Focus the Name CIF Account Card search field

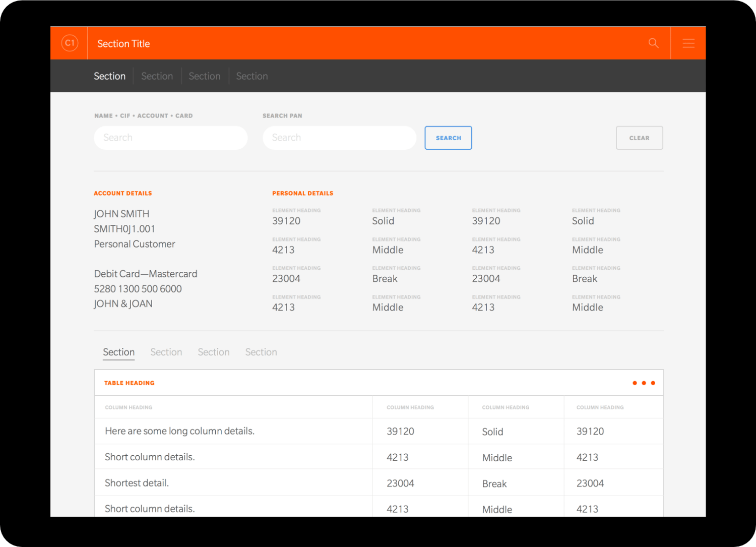[x=170, y=138]
